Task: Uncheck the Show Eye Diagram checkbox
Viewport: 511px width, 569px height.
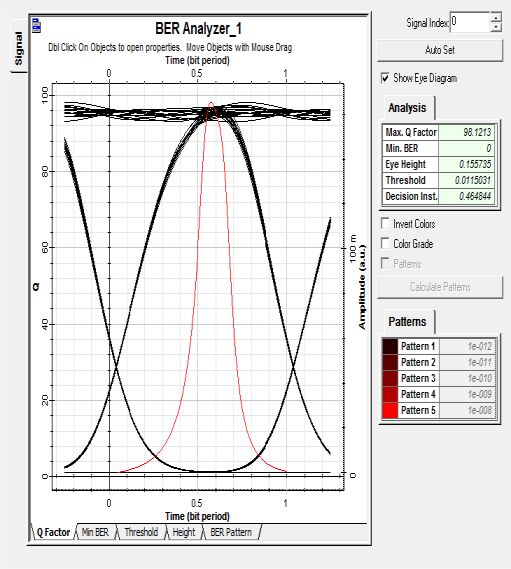Action: (x=385, y=78)
